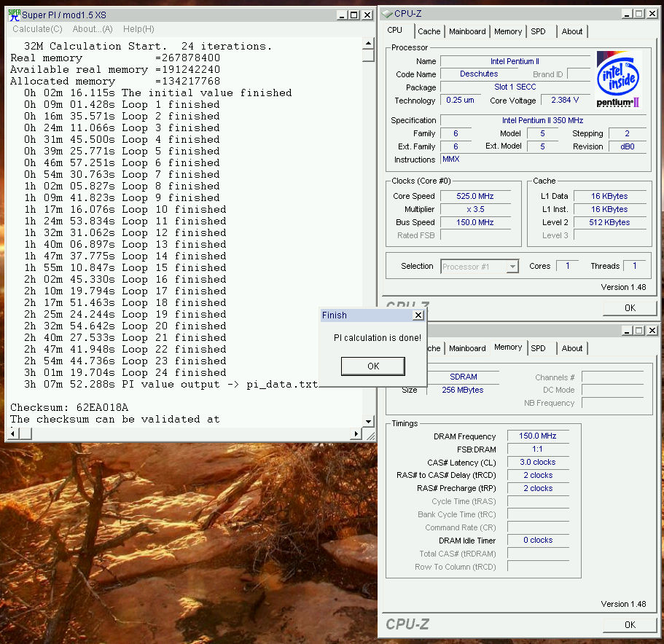Open the About...(A) menu in Super PI
This screenshot has width=664, height=644.
tap(93, 28)
